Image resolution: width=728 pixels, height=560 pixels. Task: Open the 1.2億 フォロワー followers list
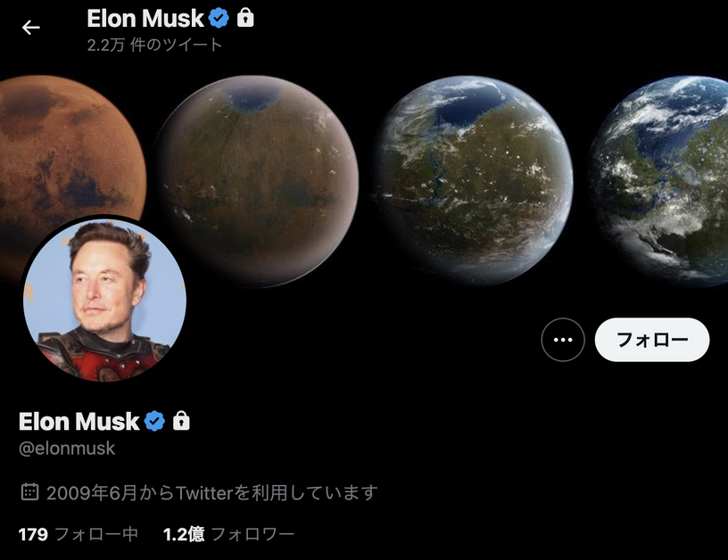[228, 534]
